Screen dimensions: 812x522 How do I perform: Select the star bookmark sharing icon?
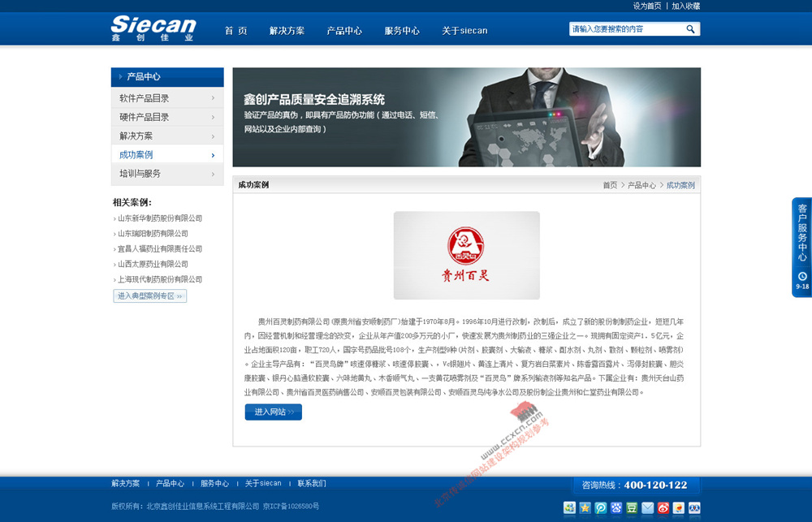[x=584, y=507]
